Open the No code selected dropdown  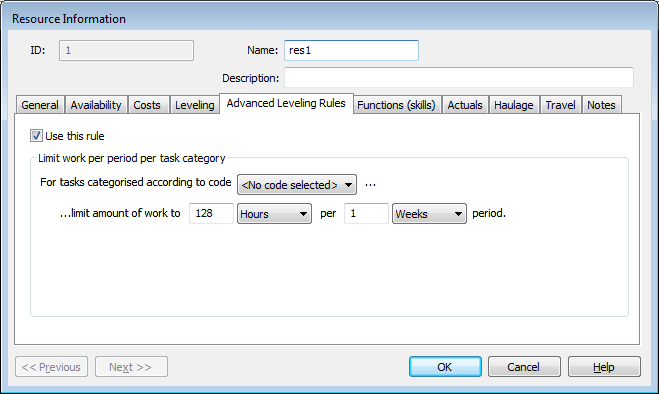297,185
